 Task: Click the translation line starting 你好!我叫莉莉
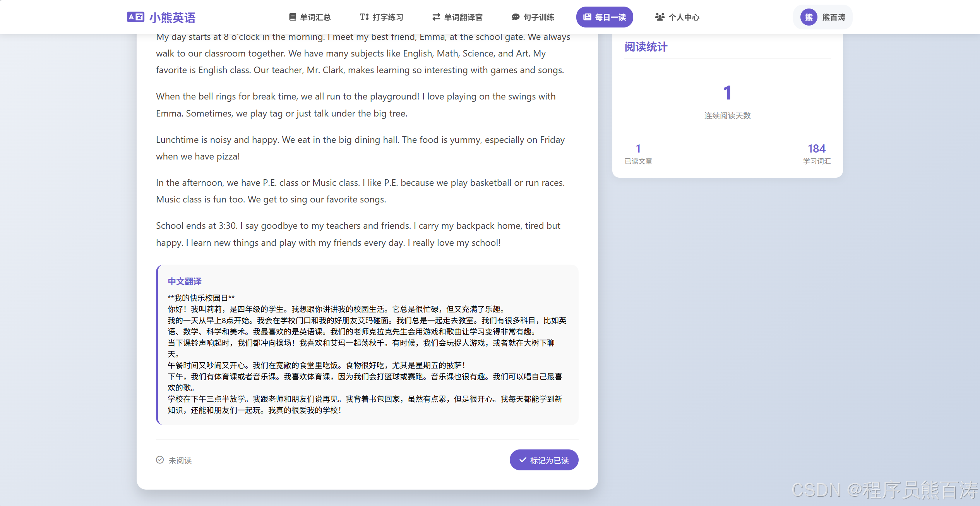pyautogui.click(x=336, y=309)
